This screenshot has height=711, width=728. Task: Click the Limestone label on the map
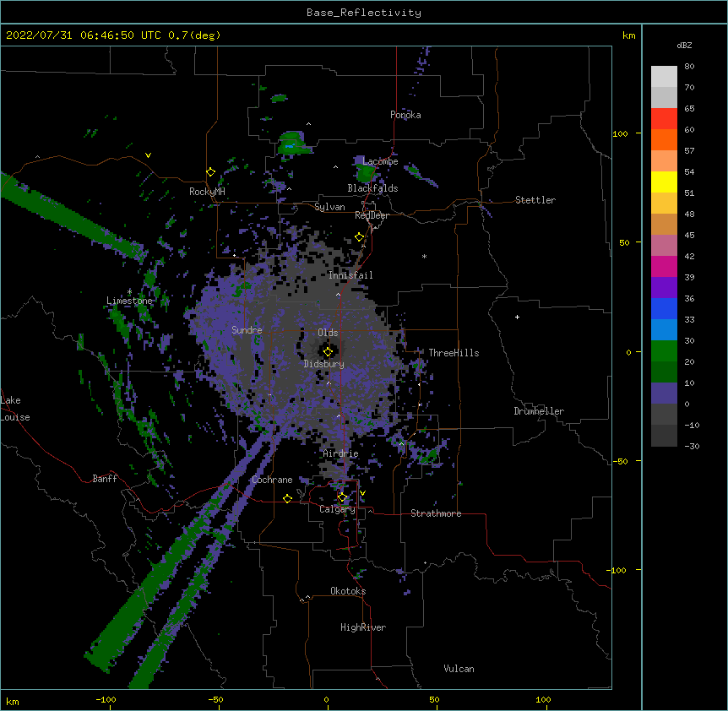tap(129, 301)
